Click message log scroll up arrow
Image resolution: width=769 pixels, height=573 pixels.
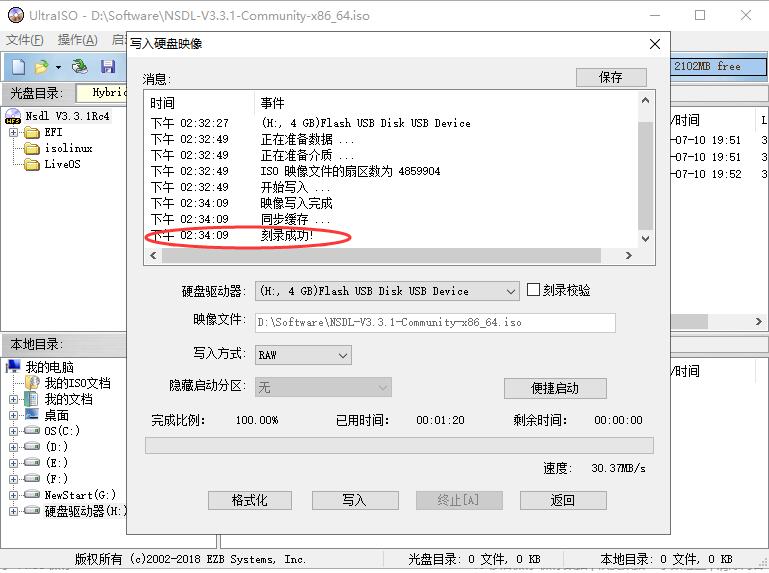645,101
